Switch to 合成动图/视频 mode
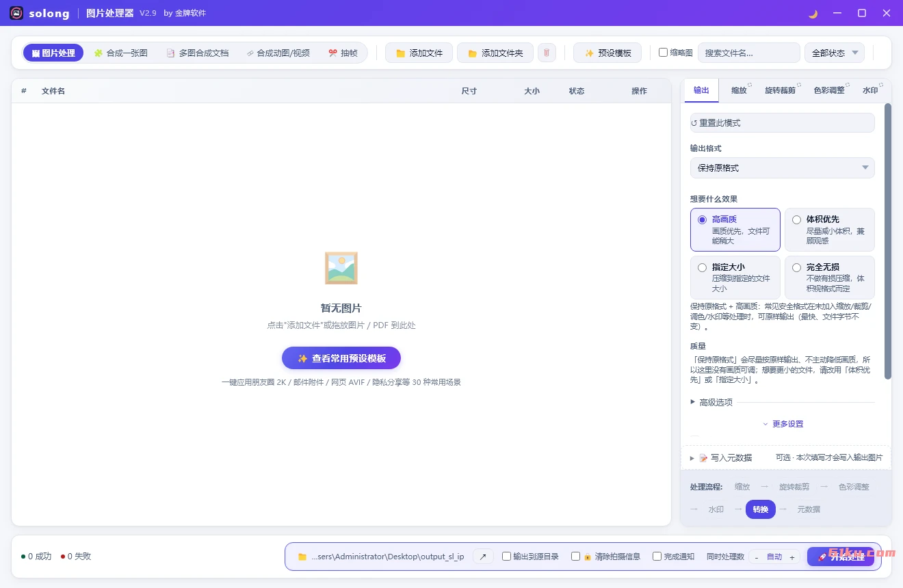The width and height of the screenshot is (903, 588). (278, 53)
